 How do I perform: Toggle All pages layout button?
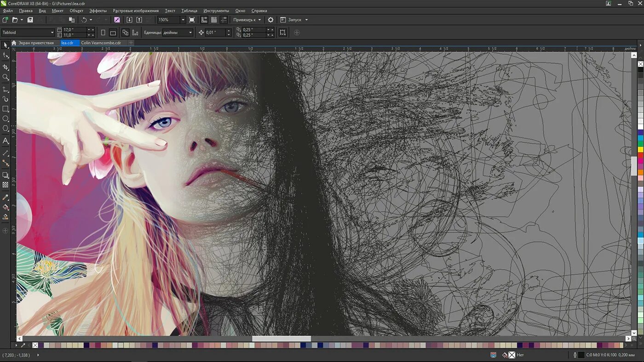[x=125, y=33]
